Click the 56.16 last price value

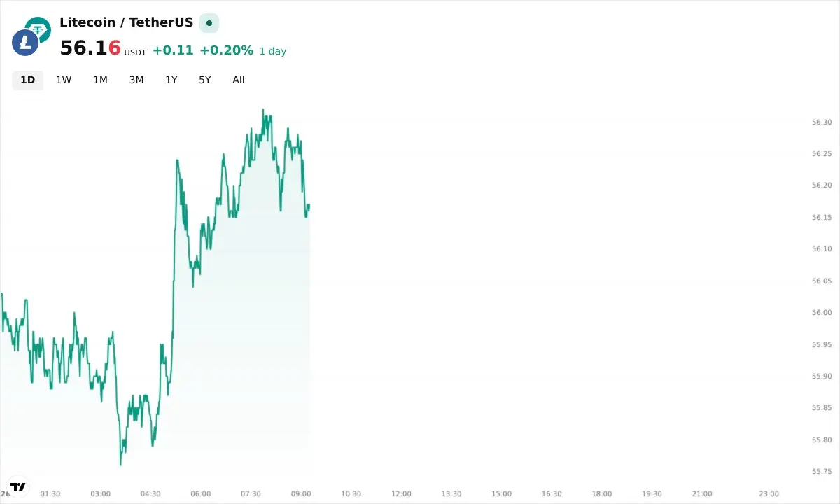90,48
